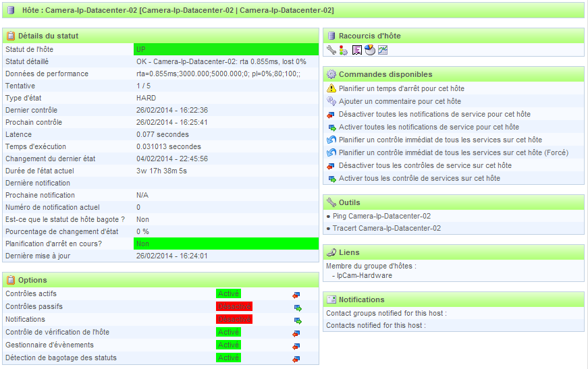Disable all service notifications for this host
This screenshot has width=588, height=369.
click(435, 114)
